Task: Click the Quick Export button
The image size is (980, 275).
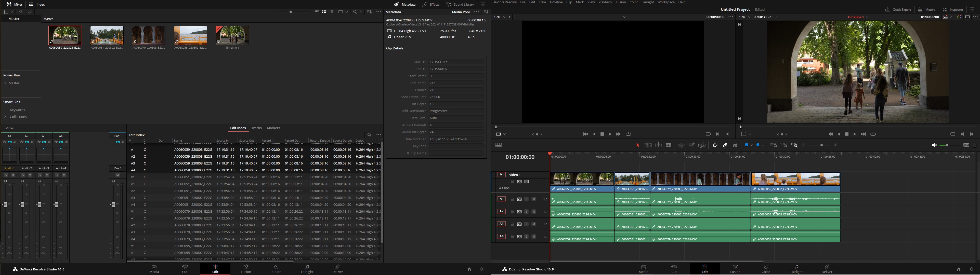Action: (x=898, y=9)
